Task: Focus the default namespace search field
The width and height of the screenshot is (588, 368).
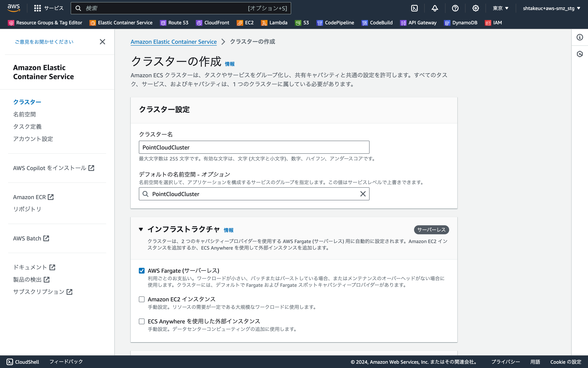Action: point(254,194)
